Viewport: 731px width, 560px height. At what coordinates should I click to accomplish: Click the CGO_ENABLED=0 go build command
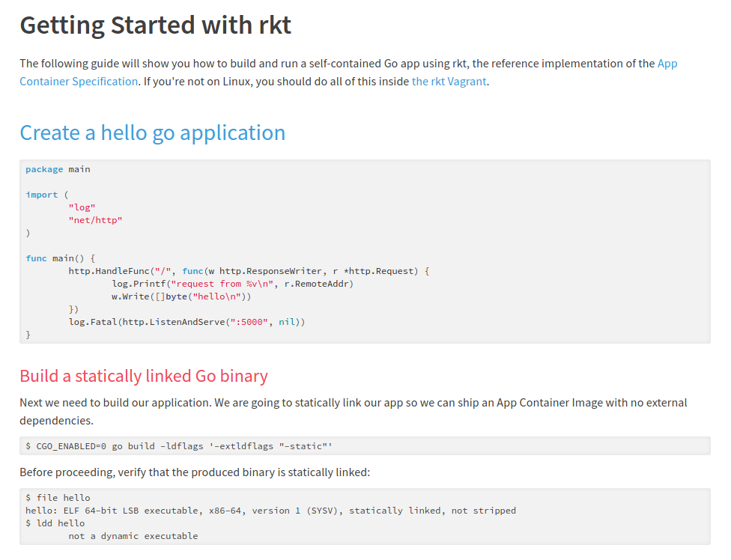179,446
